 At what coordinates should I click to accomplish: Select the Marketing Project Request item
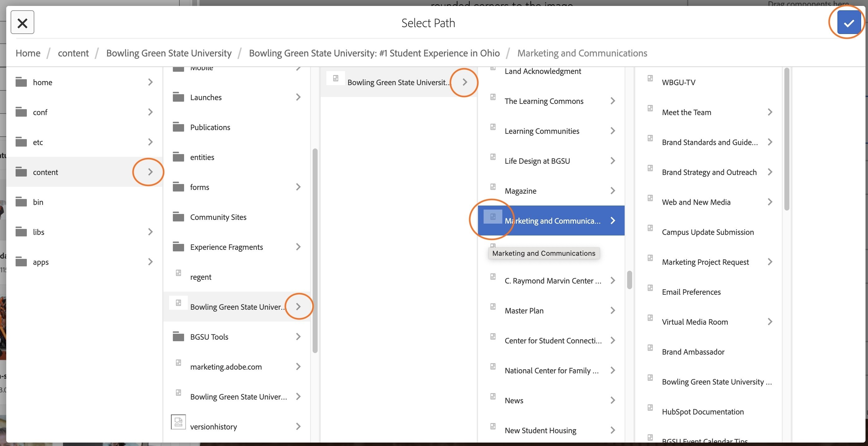pos(709,262)
